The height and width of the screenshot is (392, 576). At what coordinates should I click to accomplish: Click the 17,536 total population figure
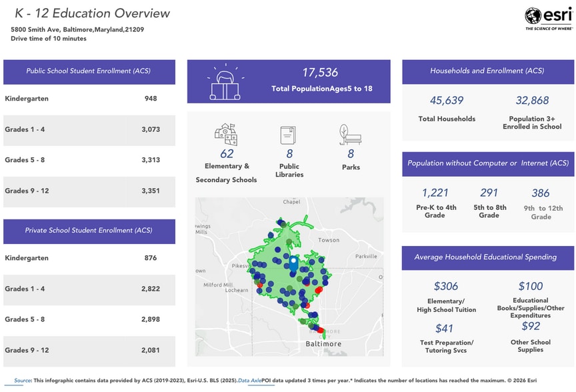320,73
